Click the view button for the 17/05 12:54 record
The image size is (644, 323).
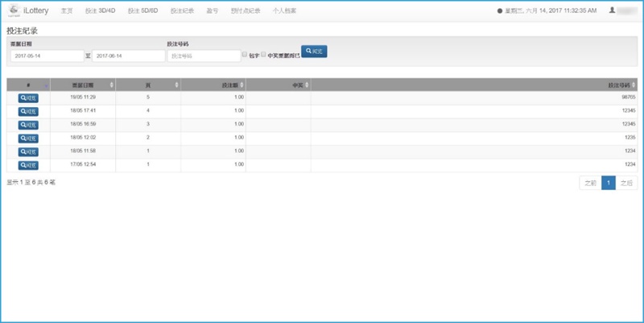[28, 164]
